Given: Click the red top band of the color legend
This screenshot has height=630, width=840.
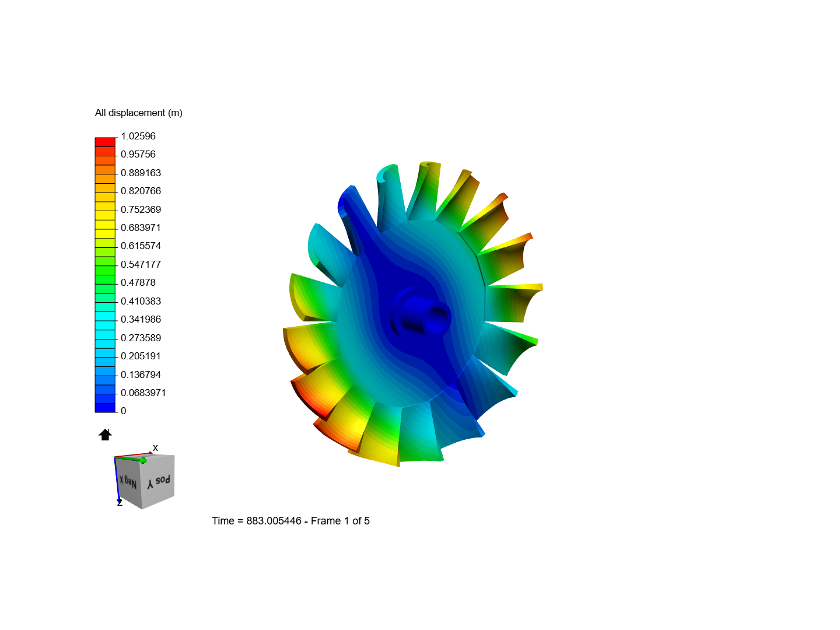Looking at the screenshot, I should 105,142.
